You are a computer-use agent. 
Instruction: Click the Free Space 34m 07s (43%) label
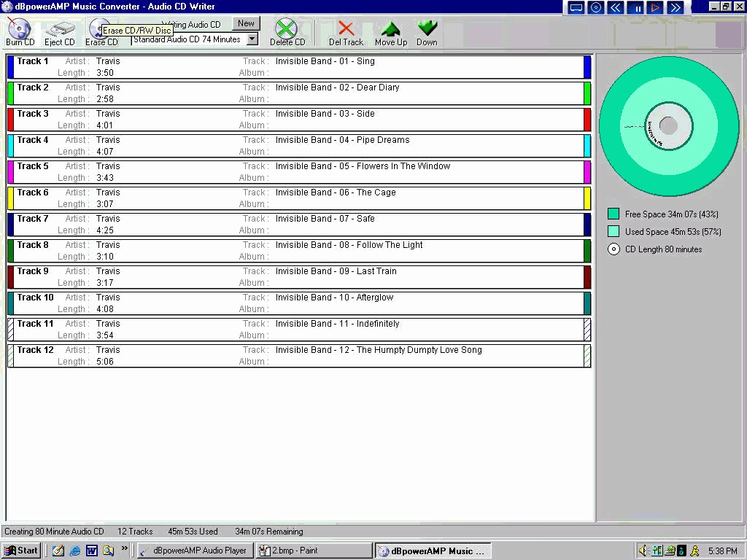click(x=672, y=214)
